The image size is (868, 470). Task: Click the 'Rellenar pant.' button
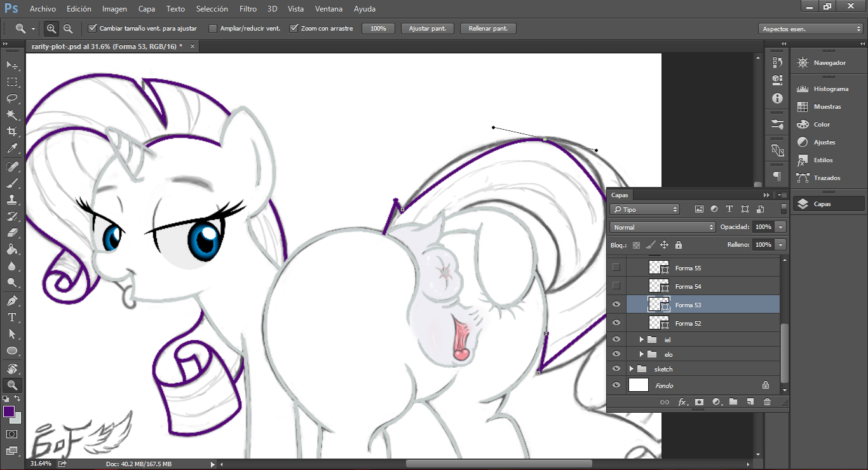coord(489,29)
